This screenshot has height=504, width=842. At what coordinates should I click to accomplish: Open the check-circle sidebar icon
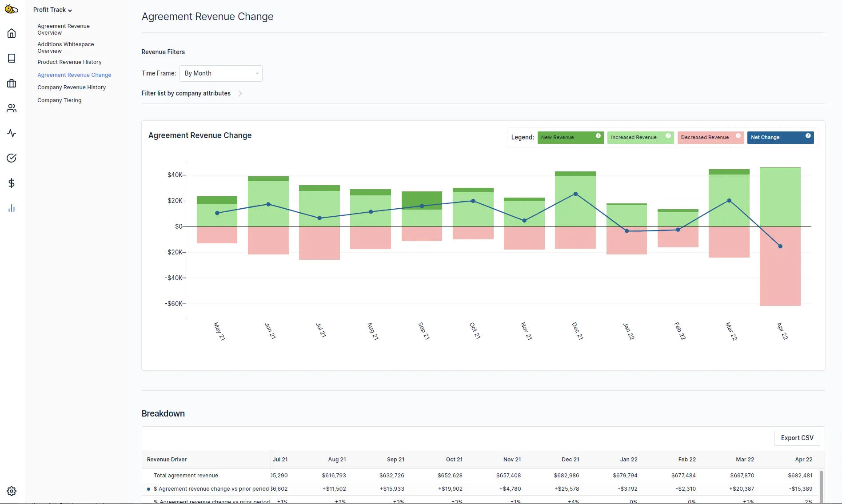click(x=12, y=158)
